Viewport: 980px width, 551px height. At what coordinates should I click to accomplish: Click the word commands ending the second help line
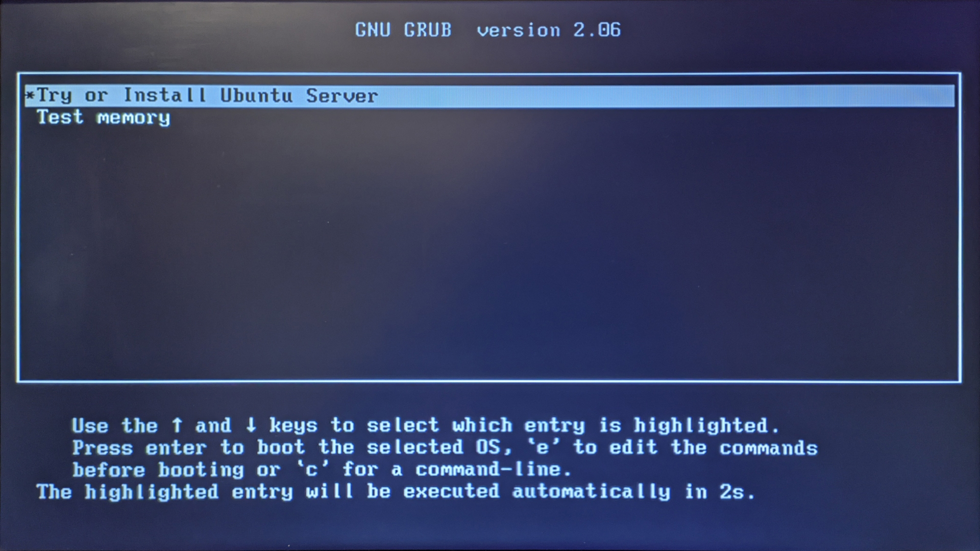point(768,448)
